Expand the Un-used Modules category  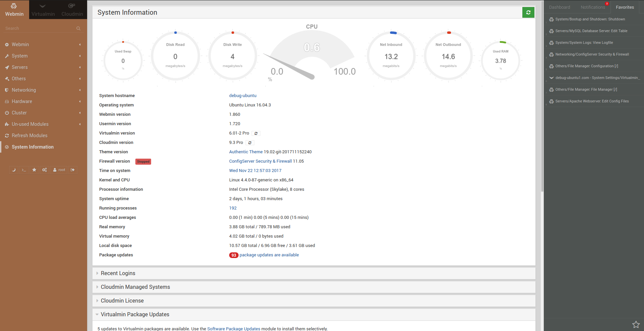coord(44,124)
